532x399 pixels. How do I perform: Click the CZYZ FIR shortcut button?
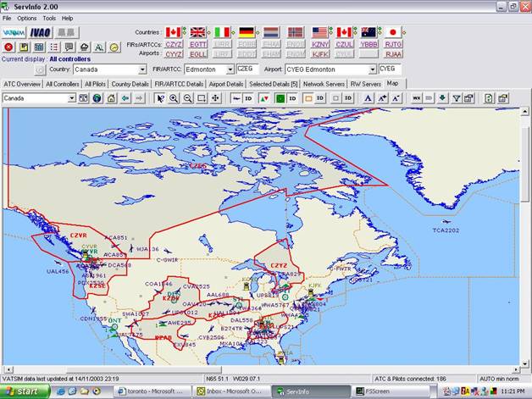(174, 43)
